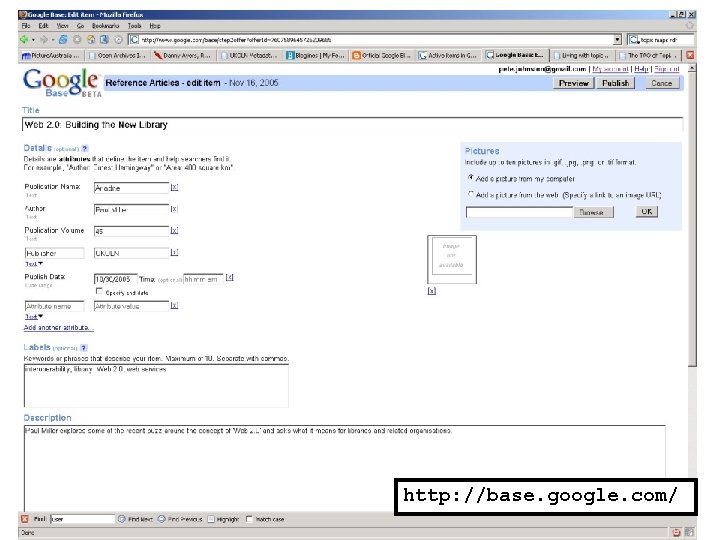The height and width of the screenshot is (540, 720).
Task: Click the Image not available thumbnail
Action: 452,259
